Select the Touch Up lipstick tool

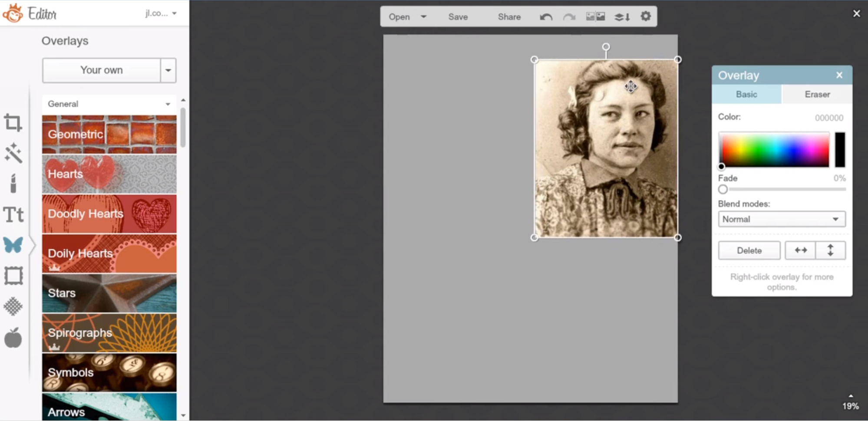[13, 184]
